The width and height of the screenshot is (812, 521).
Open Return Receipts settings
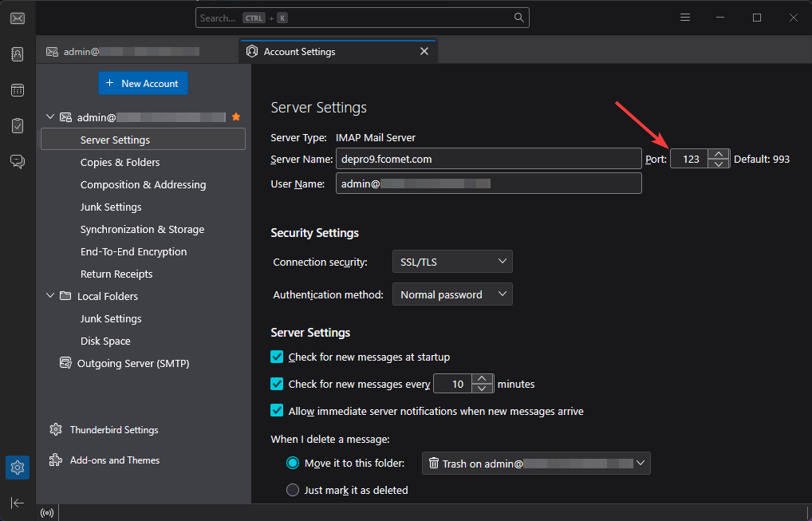(116, 274)
